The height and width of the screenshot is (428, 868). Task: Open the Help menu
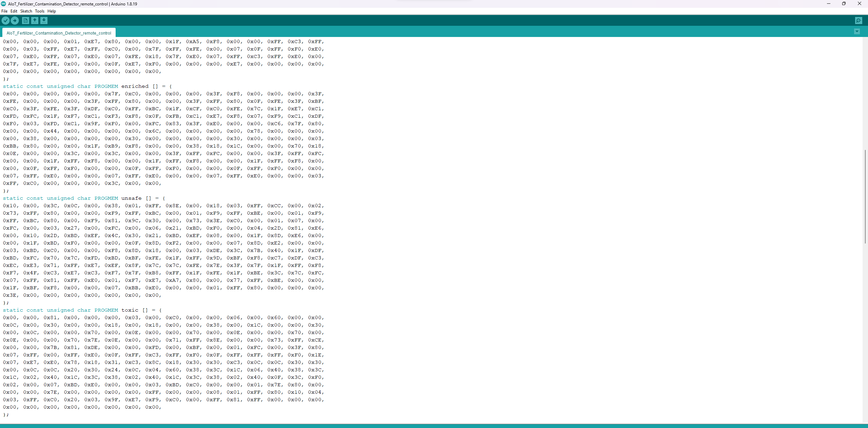pos(52,11)
